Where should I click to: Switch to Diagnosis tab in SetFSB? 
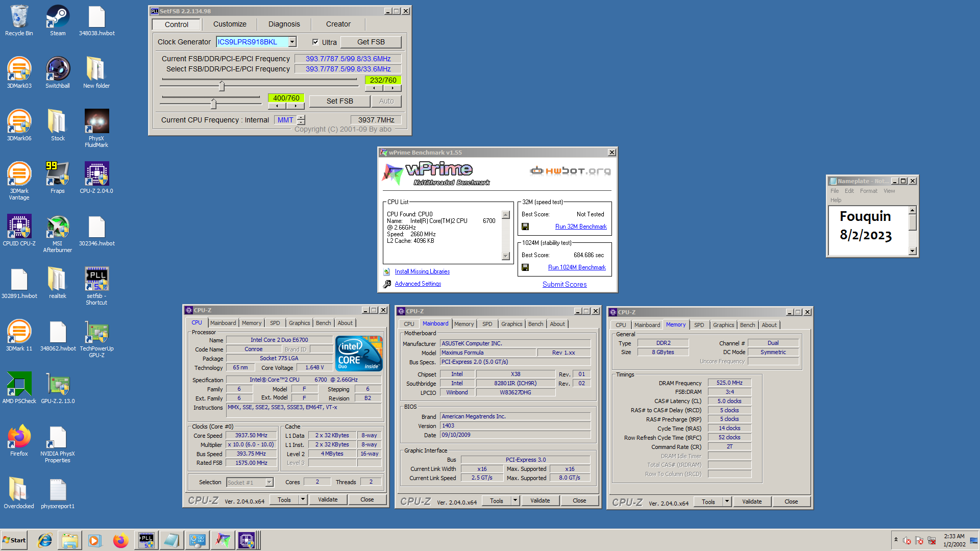point(284,24)
